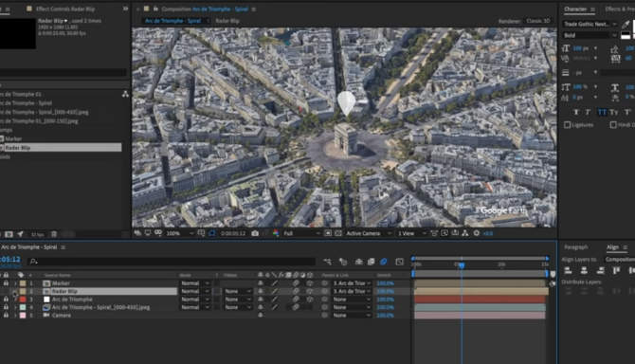Toggle 3D layer switch on Radar Blip layer
This screenshot has width=635, height=364.
click(x=310, y=291)
